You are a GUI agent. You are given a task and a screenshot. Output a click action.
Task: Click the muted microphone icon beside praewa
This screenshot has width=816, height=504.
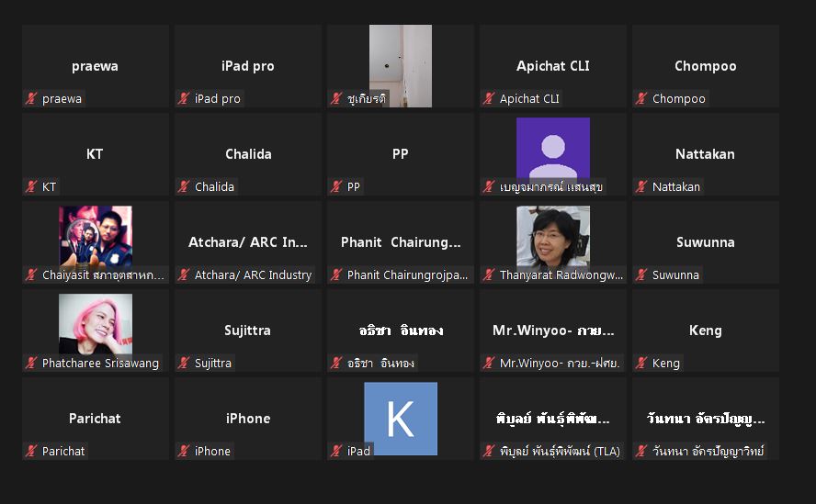point(31,98)
